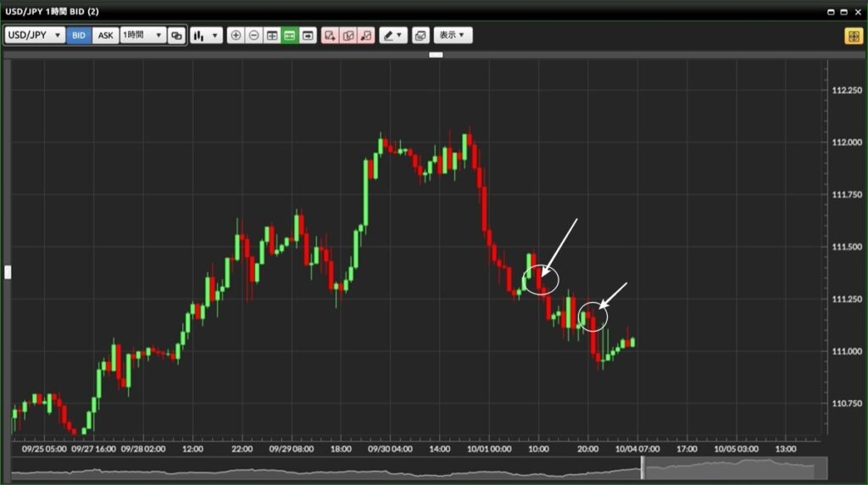
Task: Click the 112.250 price axis label
Action: click(x=847, y=90)
